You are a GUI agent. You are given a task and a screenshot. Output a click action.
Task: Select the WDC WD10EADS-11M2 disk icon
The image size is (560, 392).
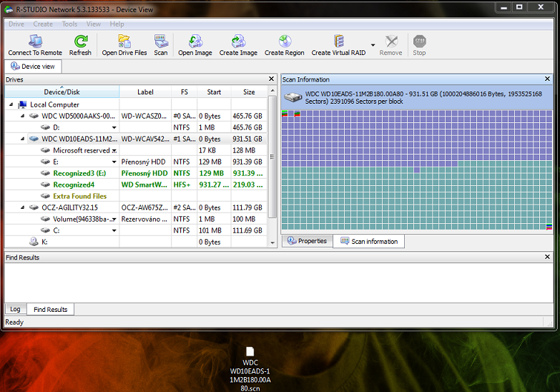pyautogui.click(x=34, y=139)
